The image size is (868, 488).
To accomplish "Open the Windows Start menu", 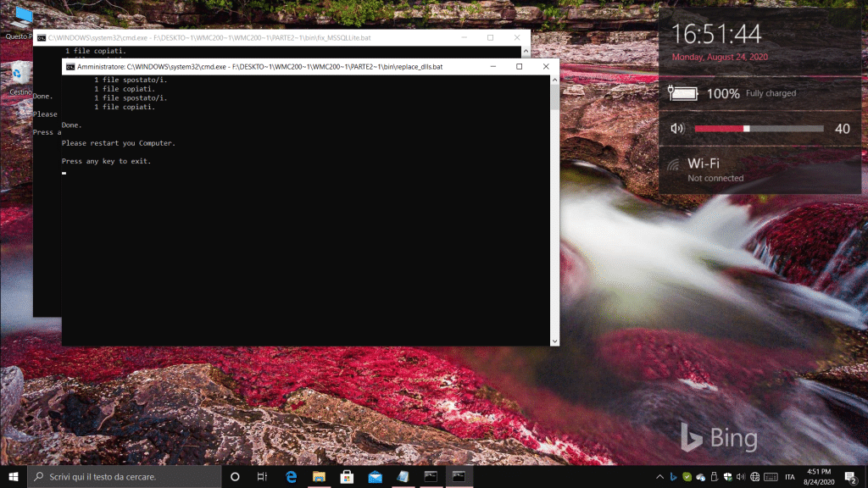I will [14, 477].
